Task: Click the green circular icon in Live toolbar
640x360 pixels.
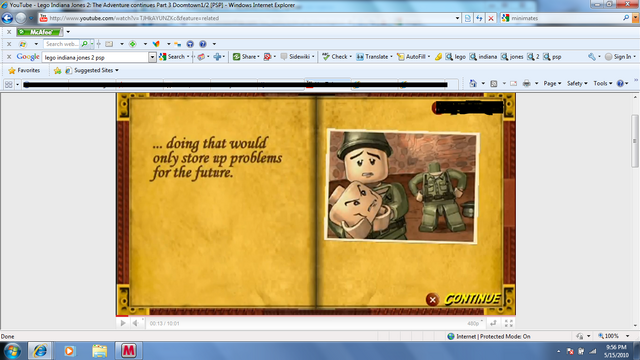Action: click(133, 44)
